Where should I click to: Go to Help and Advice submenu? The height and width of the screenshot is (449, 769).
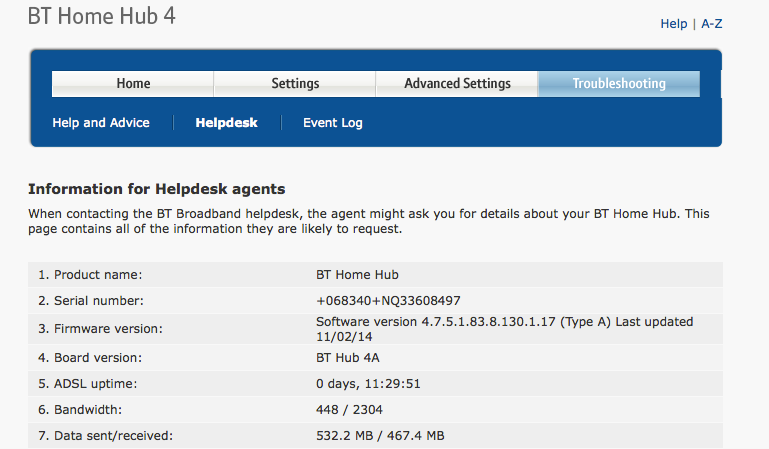pyautogui.click(x=101, y=123)
